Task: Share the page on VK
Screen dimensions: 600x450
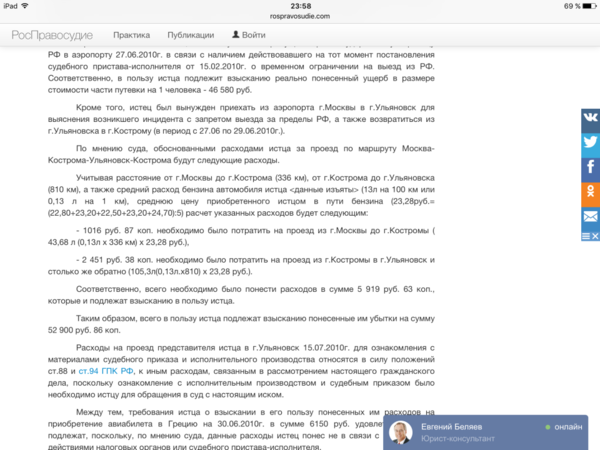Action: coord(590,118)
